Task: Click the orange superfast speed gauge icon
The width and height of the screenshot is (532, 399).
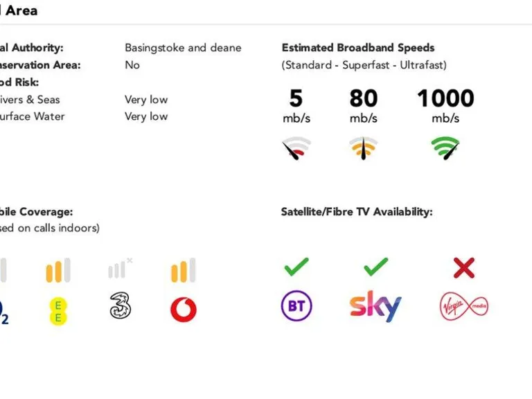Action: 364,148
